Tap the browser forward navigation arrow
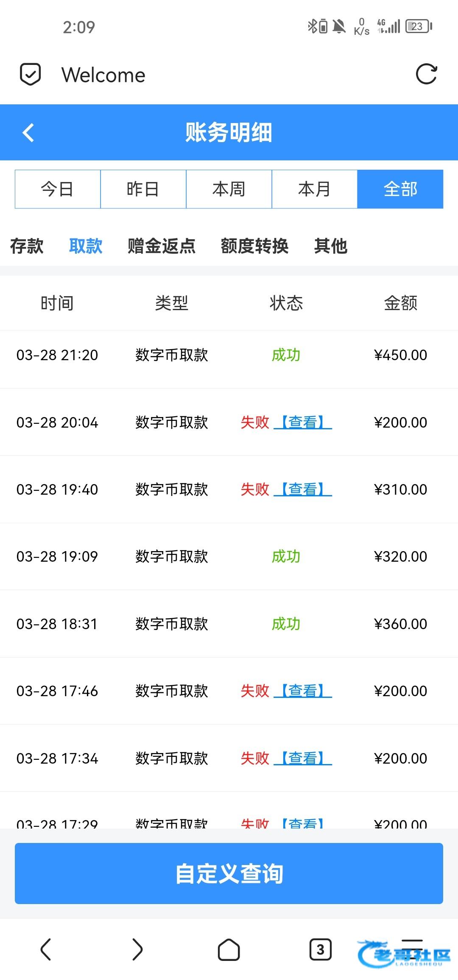Screen dimensions: 458x980 click(137, 949)
